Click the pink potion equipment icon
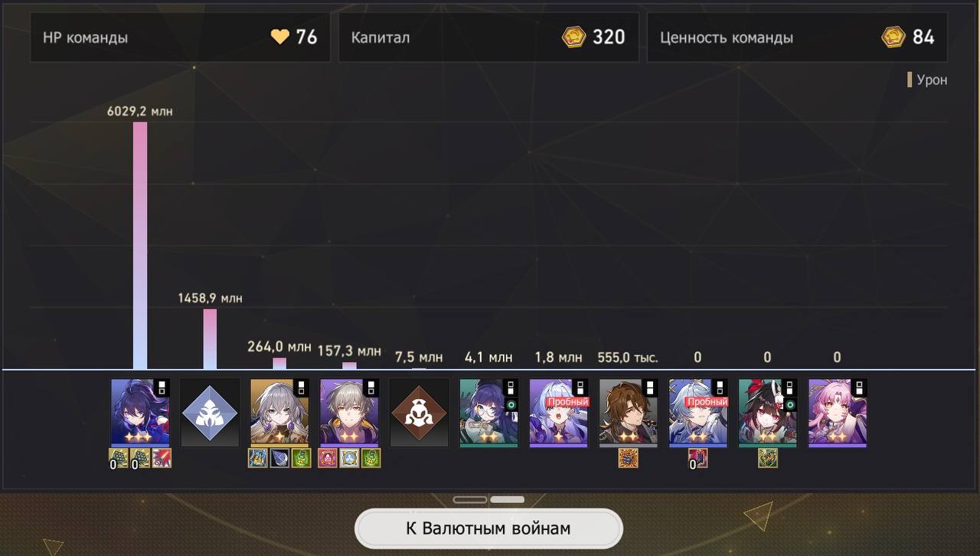 (328, 458)
